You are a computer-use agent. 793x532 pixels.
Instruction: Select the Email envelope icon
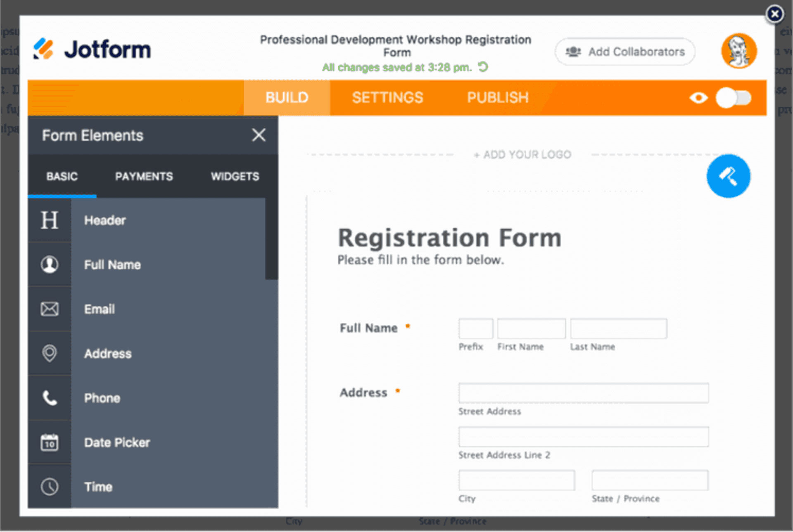click(x=50, y=309)
